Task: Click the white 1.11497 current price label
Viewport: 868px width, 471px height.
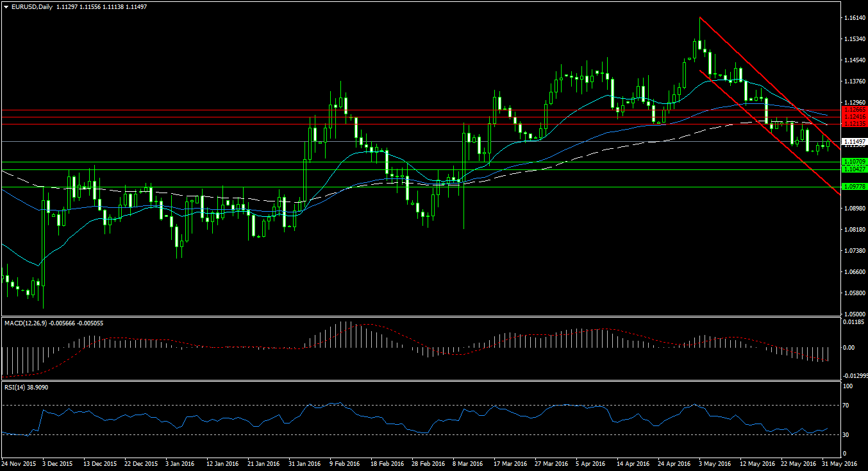Action: point(854,141)
